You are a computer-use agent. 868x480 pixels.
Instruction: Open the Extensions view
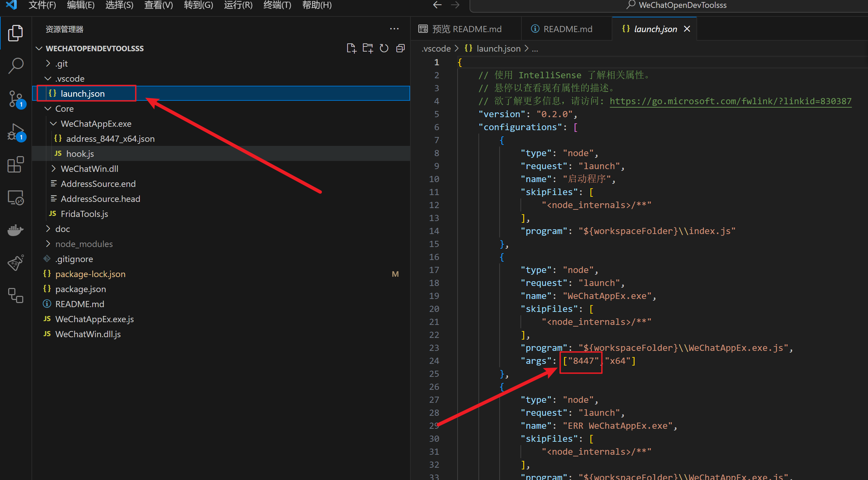pos(15,165)
